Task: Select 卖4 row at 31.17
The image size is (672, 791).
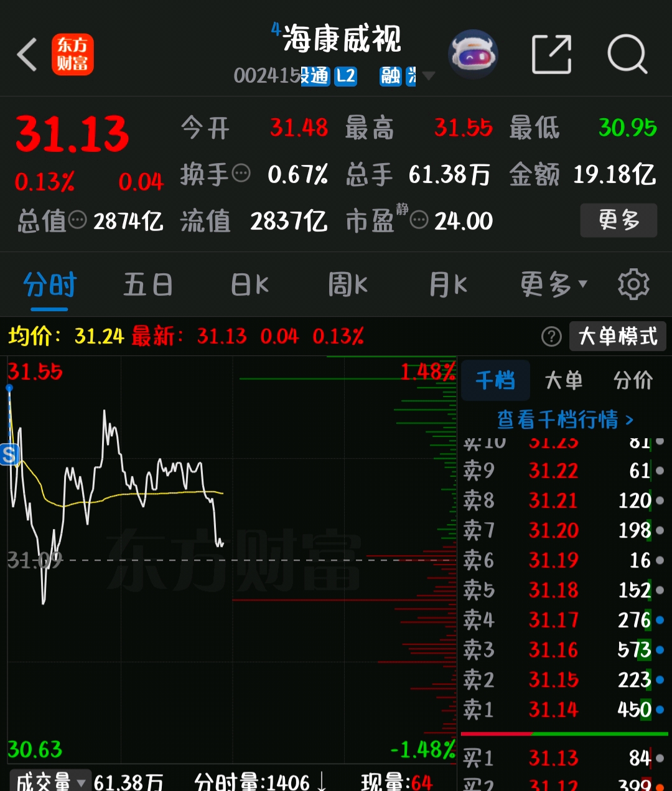Action: [564, 620]
